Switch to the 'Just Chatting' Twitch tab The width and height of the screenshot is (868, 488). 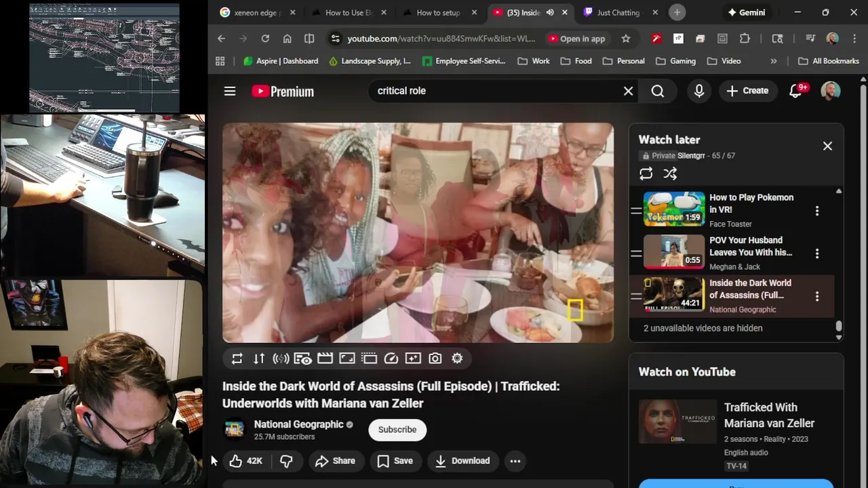(620, 12)
